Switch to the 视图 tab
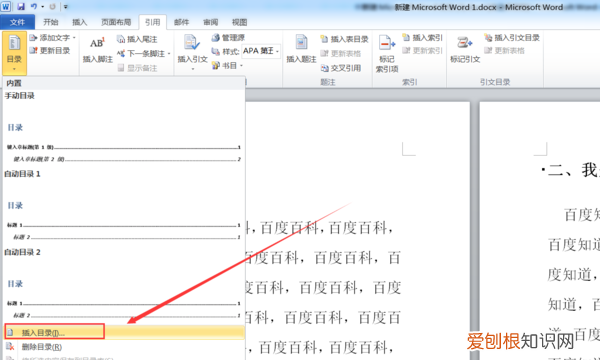The height and width of the screenshot is (360, 600). [x=240, y=22]
